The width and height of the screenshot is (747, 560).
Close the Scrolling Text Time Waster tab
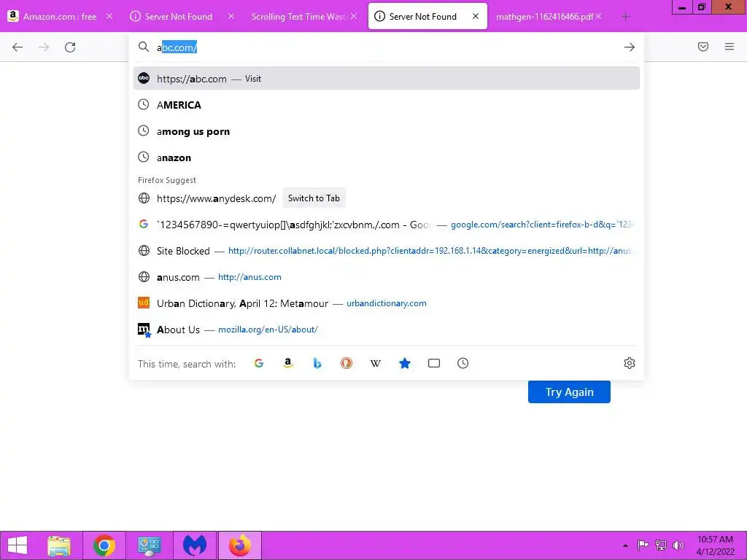point(354,16)
